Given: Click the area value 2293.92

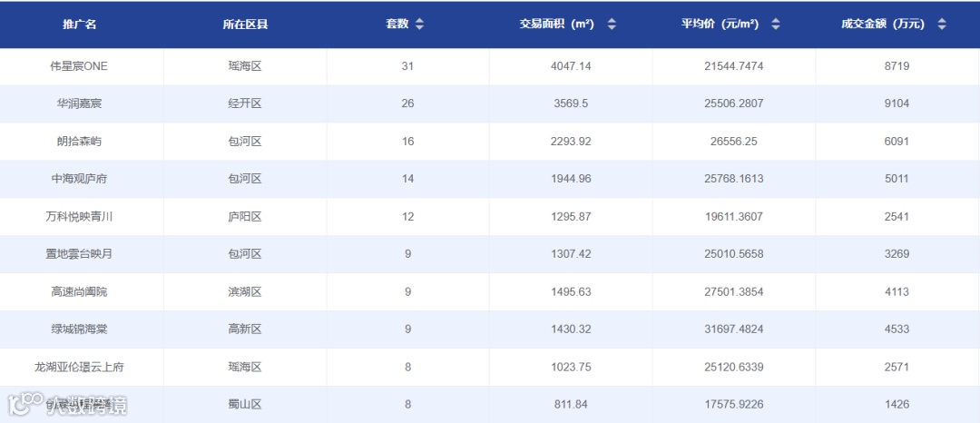Looking at the screenshot, I should (571, 142).
